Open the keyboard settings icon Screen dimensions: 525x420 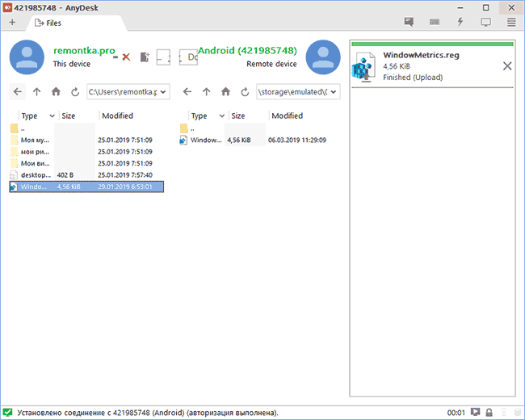point(435,22)
